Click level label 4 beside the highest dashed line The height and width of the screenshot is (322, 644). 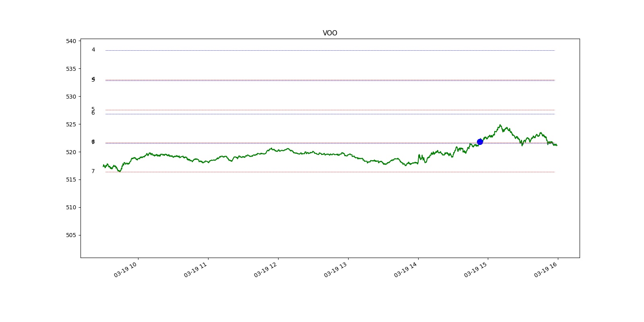pos(93,50)
